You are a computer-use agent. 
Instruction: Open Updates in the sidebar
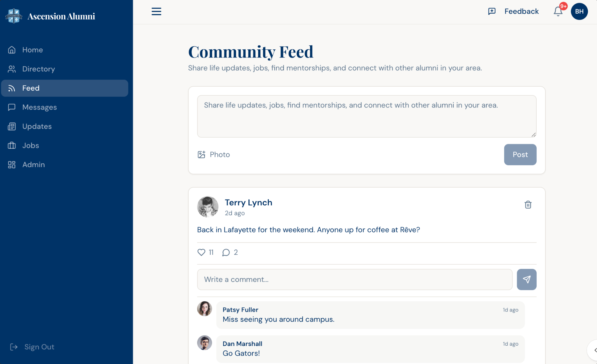(x=65, y=126)
